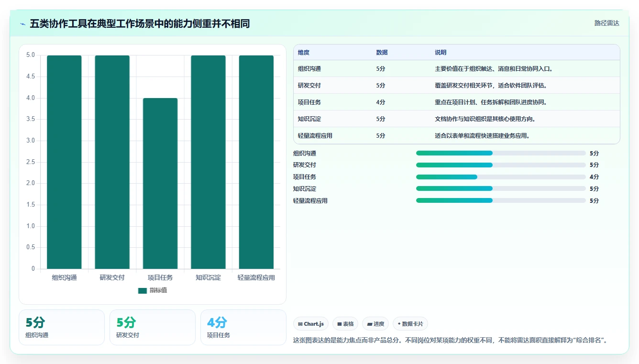This screenshot has width=639, height=364.
Task: Click the 轻量流程应用 progress bar
Action: (x=501, y=201)
